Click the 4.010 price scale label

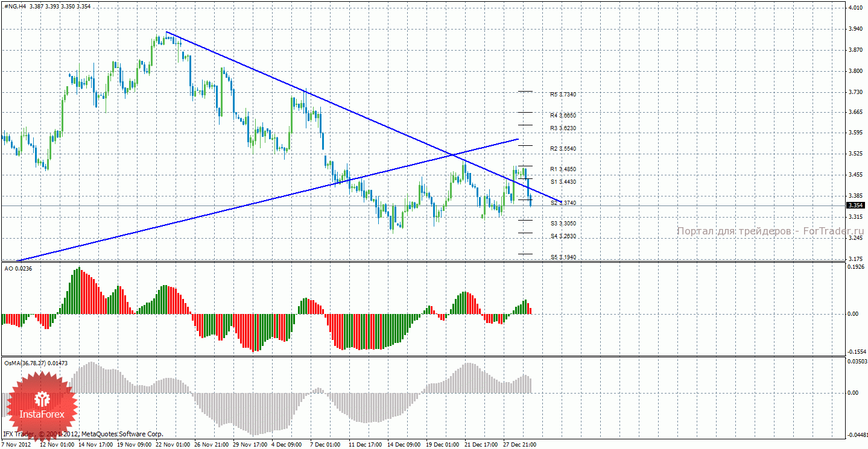(855, 8)
